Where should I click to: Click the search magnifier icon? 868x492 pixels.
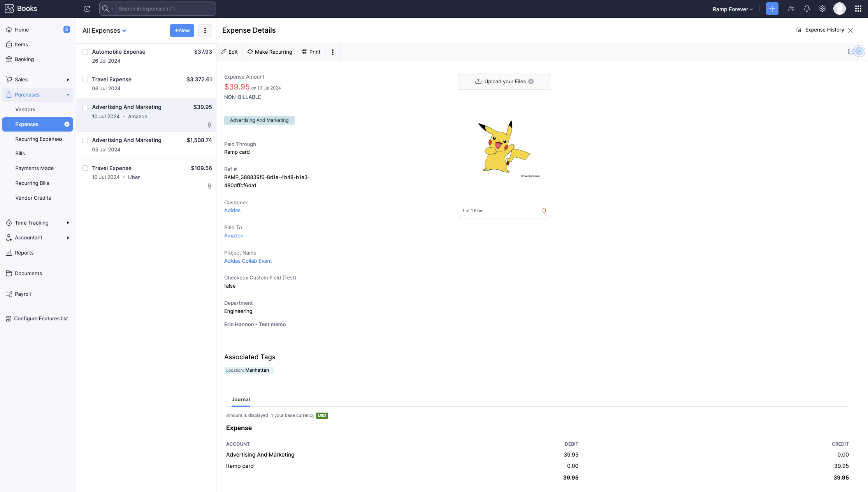coord(105,9)
